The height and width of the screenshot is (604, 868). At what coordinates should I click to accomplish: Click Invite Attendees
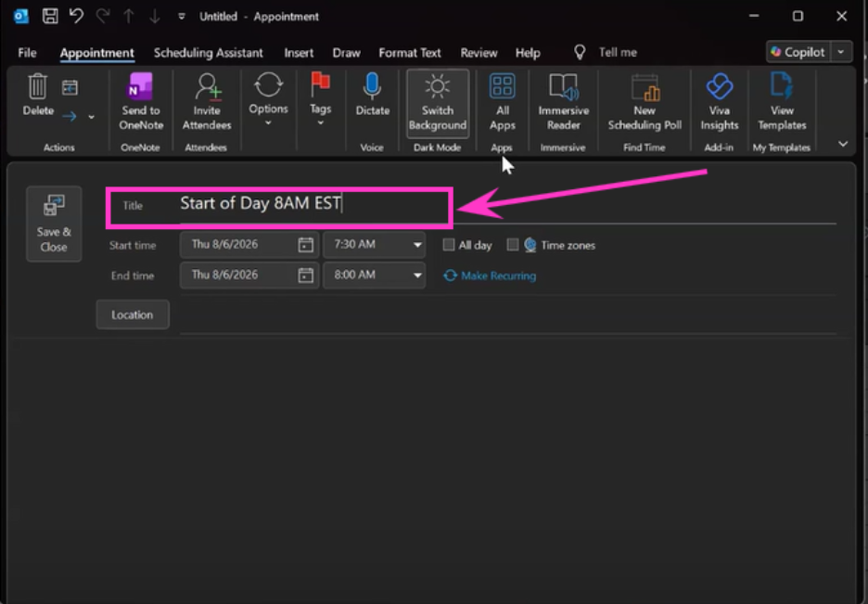[x=207, y=102]
